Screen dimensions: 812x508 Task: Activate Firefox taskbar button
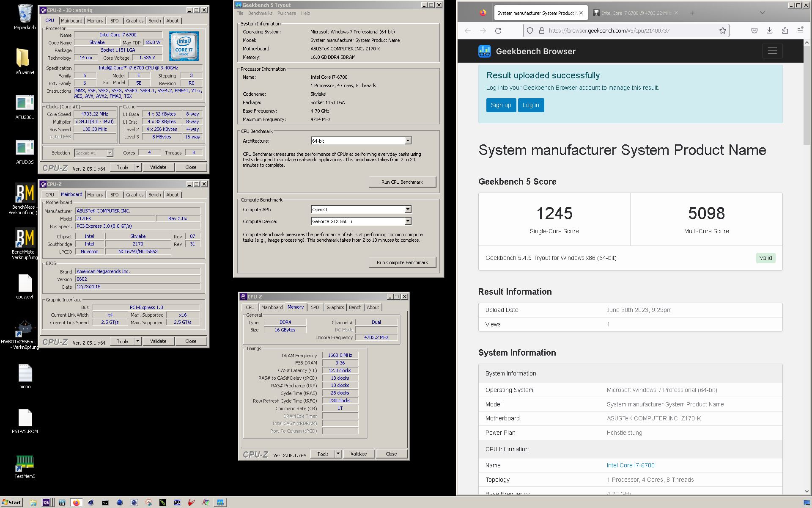[x=76, y=502]
